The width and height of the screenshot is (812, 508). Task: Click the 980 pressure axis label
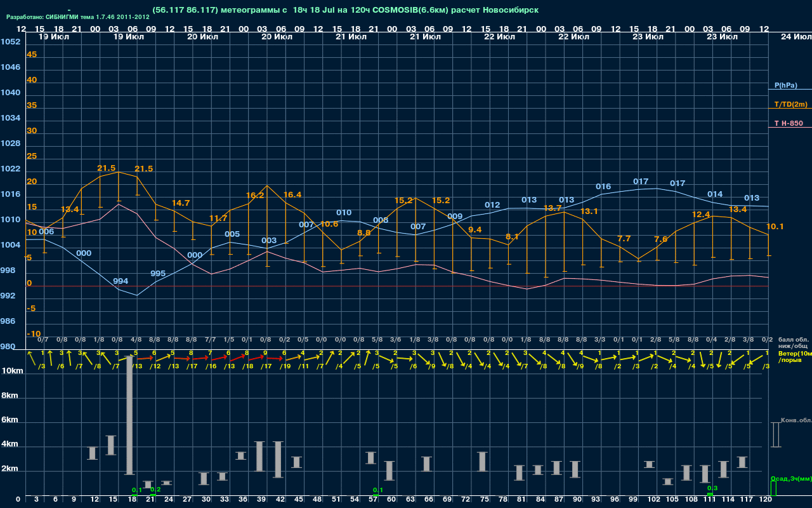tap(8, 347)
